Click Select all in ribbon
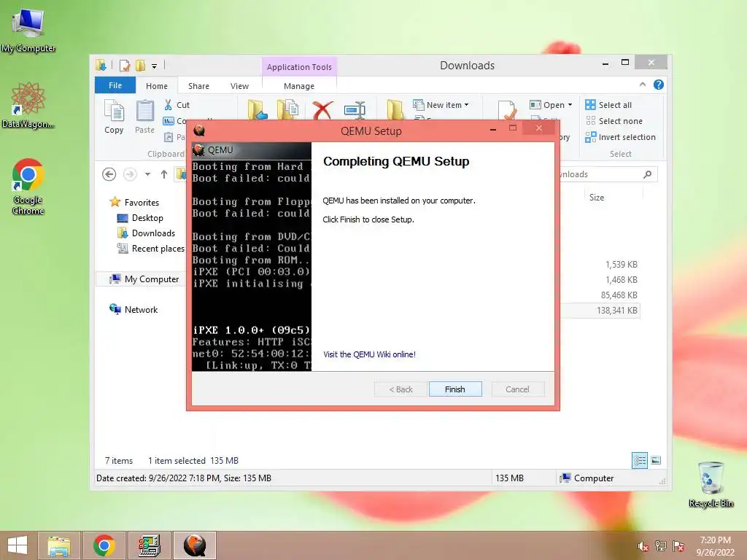The height and width of the screenshot is (560, 747). click(608, 105)
